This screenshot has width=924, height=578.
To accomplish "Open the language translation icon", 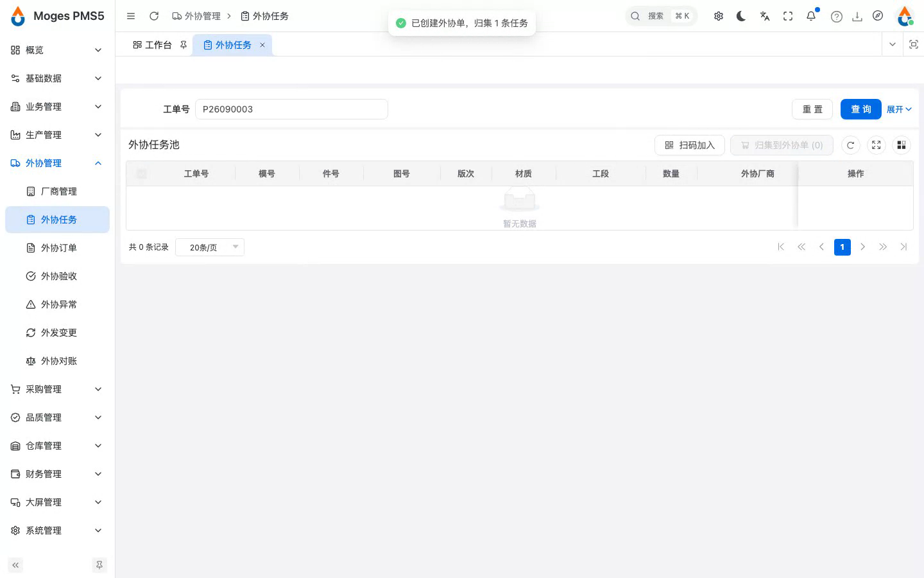I will coord(765,16).
